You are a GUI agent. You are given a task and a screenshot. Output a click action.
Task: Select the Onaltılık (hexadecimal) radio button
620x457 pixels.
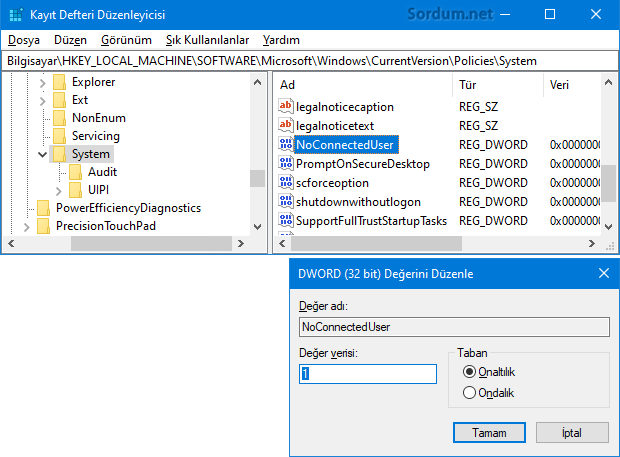pos(469,372)
